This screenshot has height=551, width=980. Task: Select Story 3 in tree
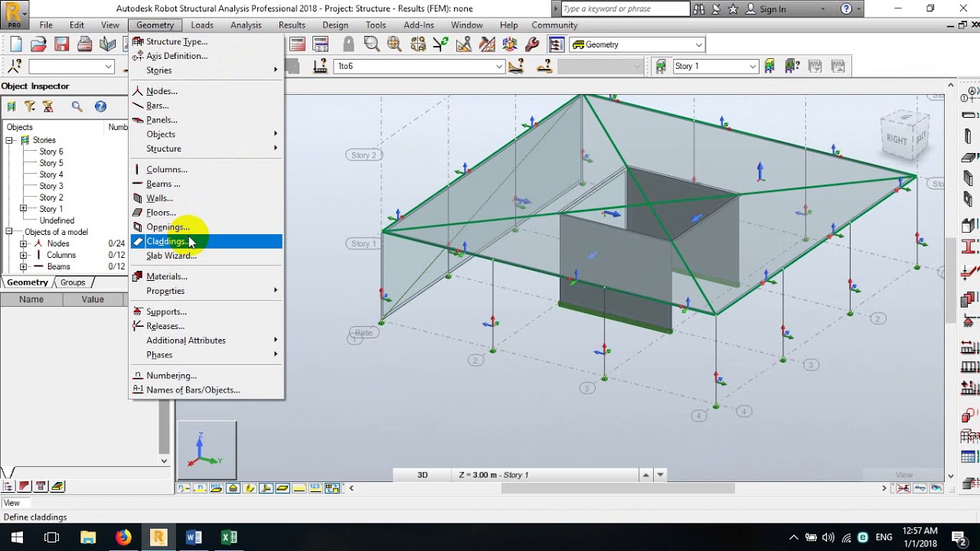[x=51, y=186]
